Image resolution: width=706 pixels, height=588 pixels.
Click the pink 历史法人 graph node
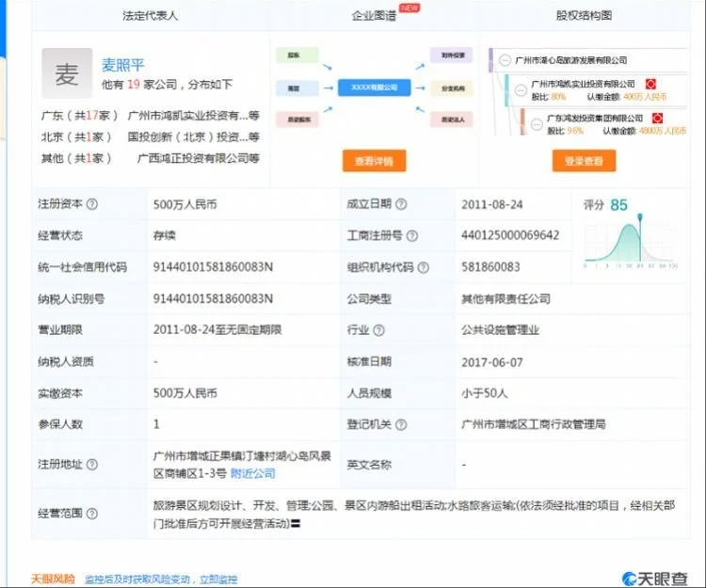tap(451, 119)
